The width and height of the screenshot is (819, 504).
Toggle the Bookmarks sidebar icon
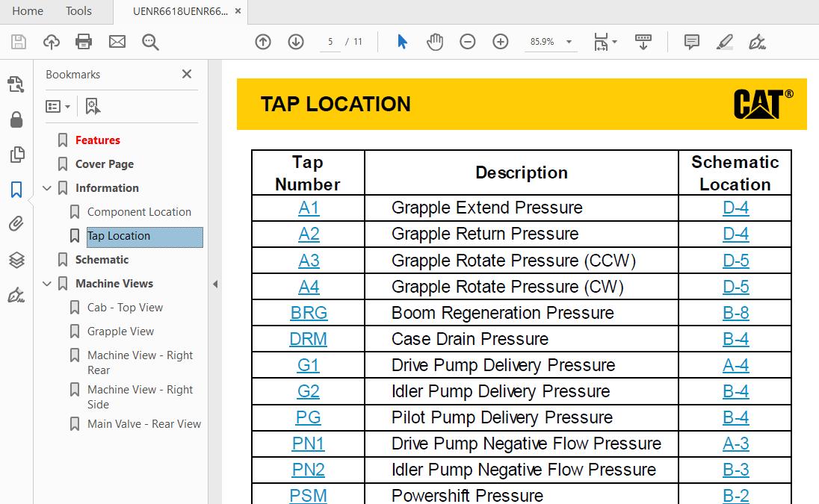pyautogui.click(x=16, y=190)
